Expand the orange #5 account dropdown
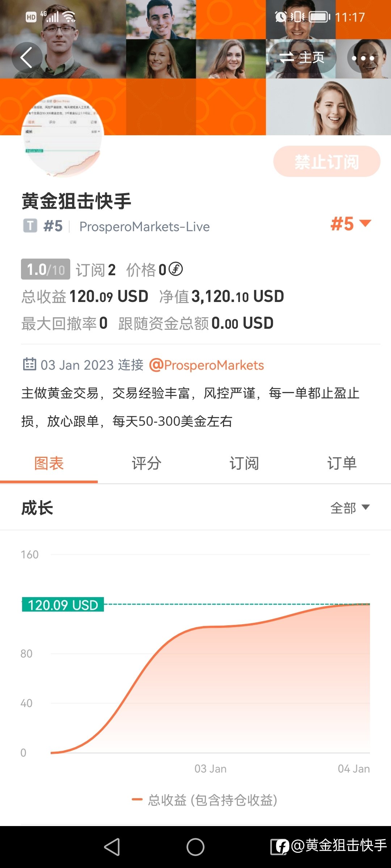Image resolution: width=391 pixels, height=868 pixels. tap(351, 224)
